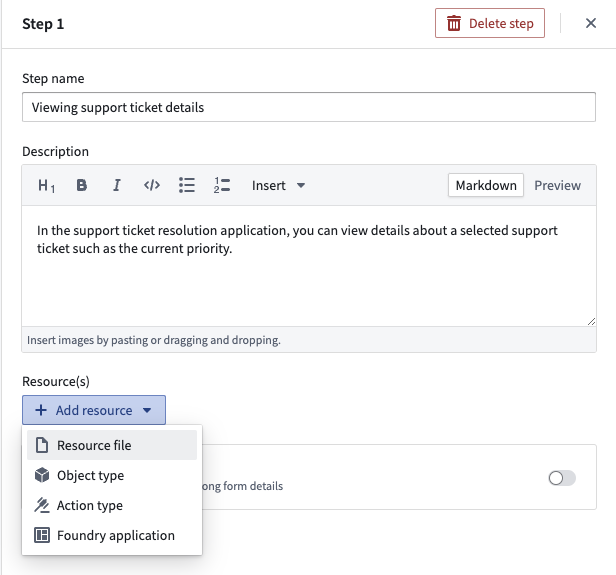Close the Step 1 panel
616x575 pixels.
coord(591,23)
